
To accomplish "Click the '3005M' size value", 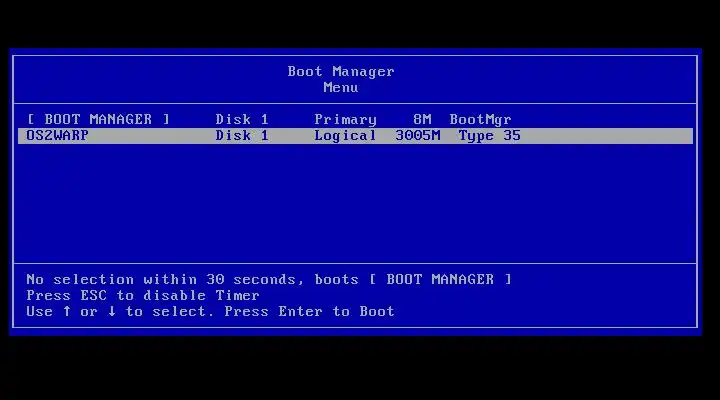I will [x=417, y=136].
